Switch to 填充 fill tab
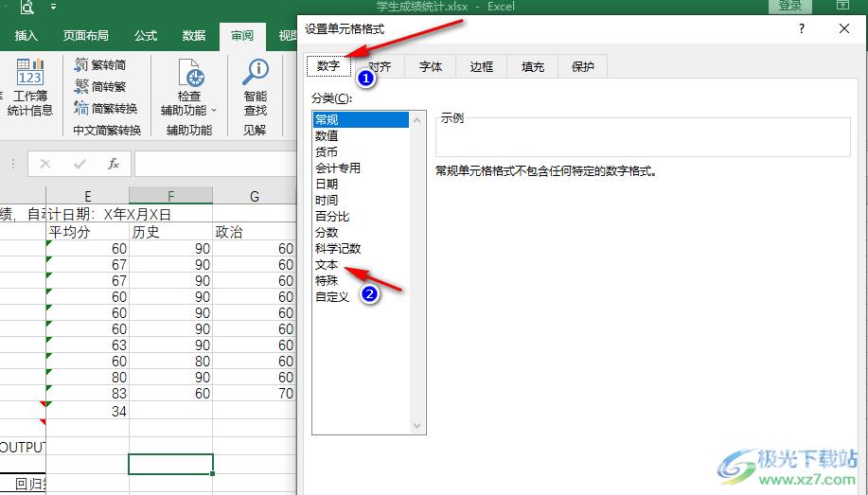 533,66
